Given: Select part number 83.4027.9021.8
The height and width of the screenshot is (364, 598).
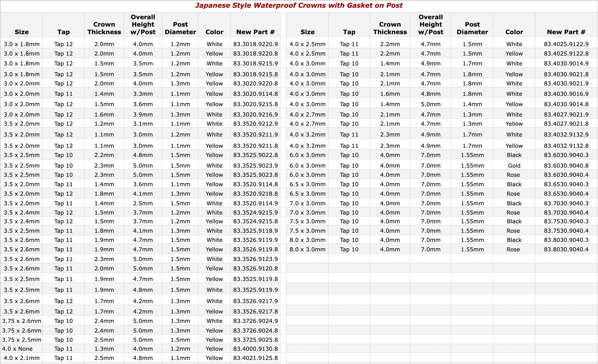Looking at the screenshot, I should coord(566,124).
